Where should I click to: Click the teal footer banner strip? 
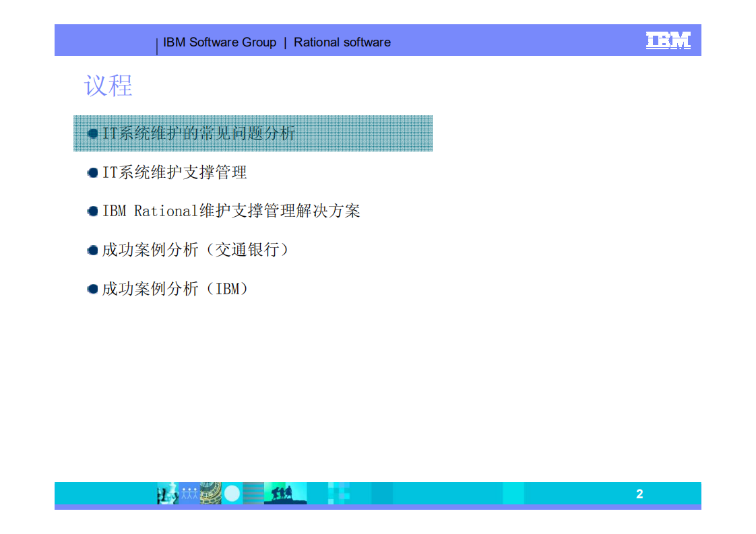click(x=472, y=494)
